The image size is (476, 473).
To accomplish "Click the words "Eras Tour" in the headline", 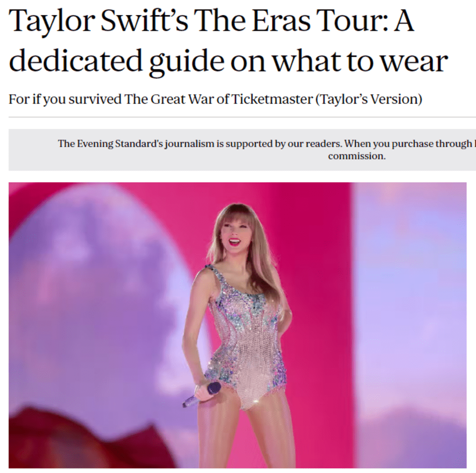I will pos(317,21).
